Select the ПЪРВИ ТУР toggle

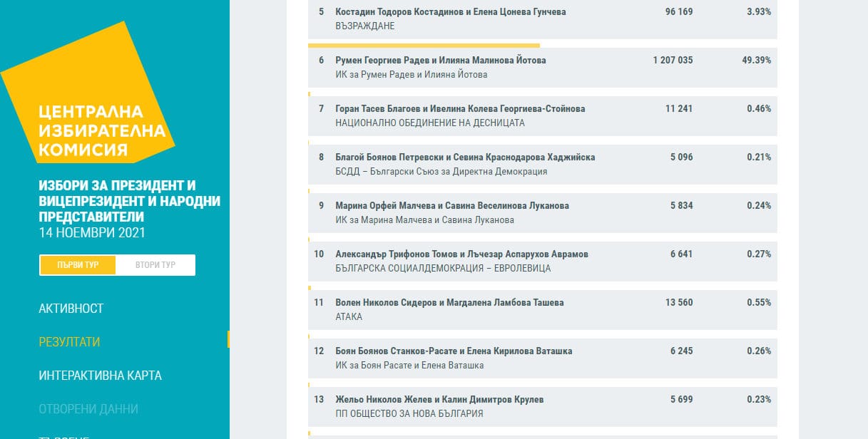click(78, 265)
